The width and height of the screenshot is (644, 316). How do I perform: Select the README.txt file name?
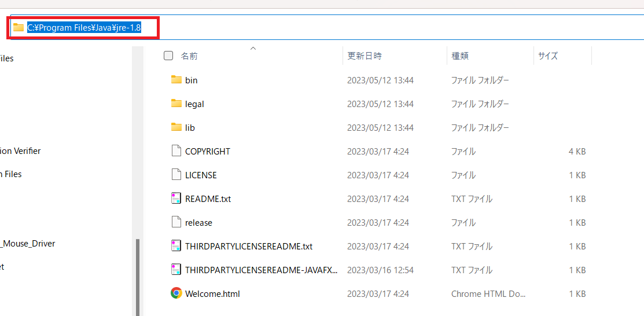pos(208,199)
